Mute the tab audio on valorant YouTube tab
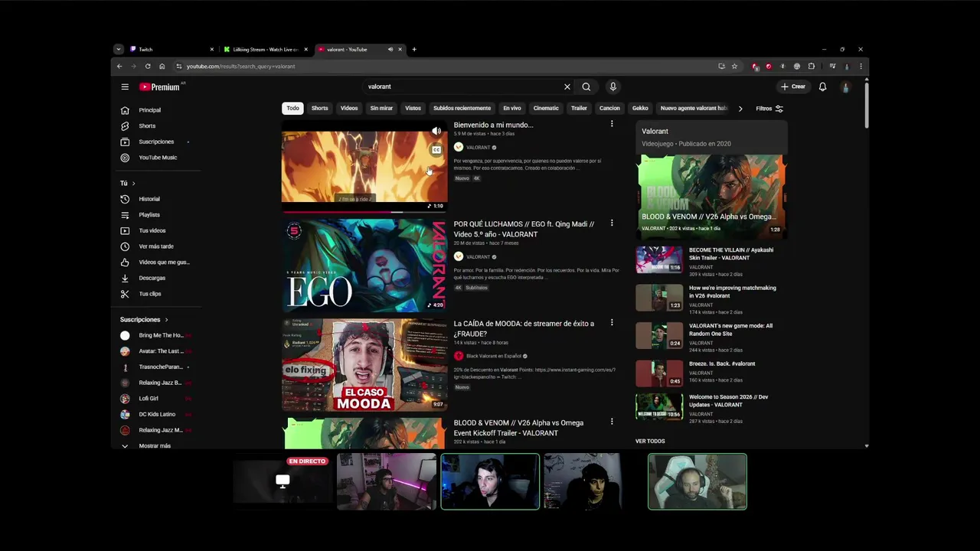The height and width of the screenshot is (551, 980). (x=390, y=49)
